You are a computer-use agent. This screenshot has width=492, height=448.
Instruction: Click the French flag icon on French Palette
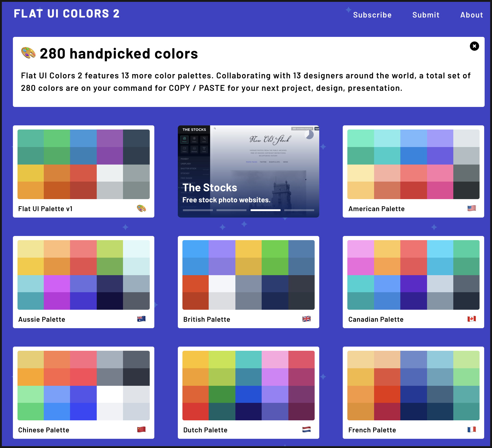[x=472, y=430]
